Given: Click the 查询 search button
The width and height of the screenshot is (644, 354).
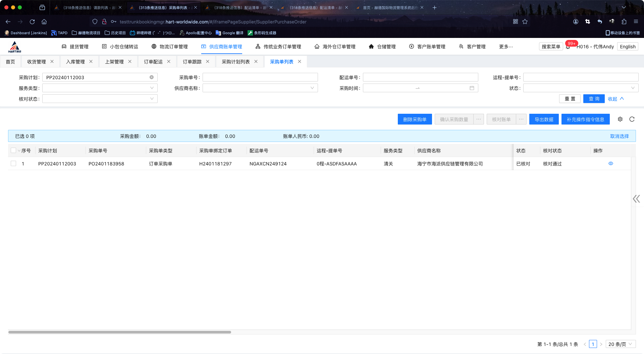Looking at the screenshot, I should click(x=594, y=99).
